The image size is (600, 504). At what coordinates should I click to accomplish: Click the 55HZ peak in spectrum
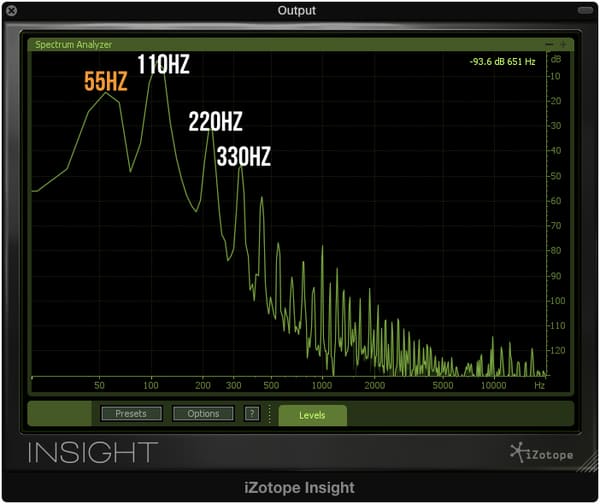tap(106, 93)
